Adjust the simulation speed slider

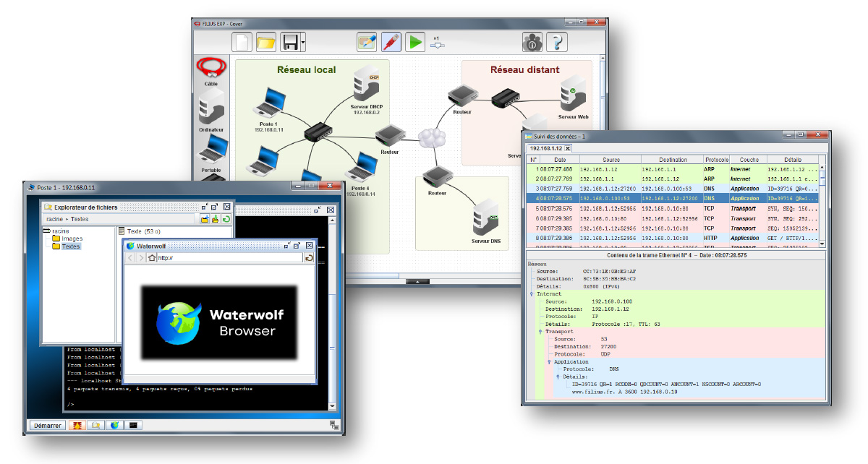(437, 46)
